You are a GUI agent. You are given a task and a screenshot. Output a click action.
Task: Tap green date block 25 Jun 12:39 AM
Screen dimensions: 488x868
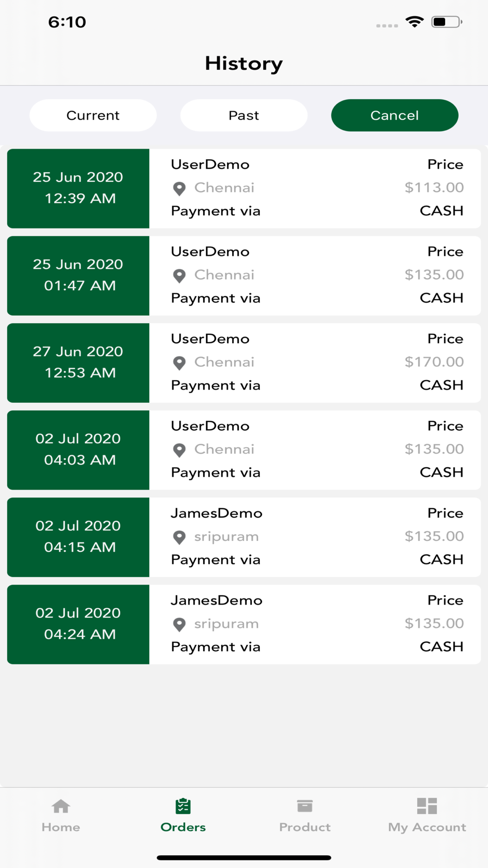[x=78, y=188]
